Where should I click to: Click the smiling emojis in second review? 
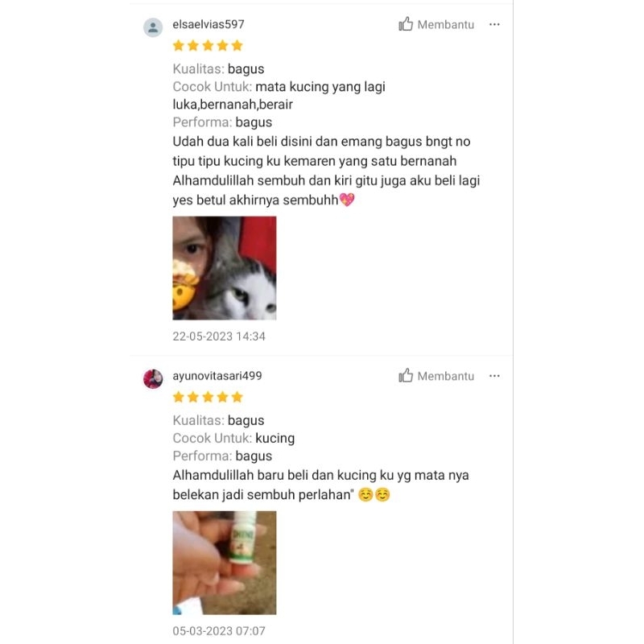pos(374,494)
